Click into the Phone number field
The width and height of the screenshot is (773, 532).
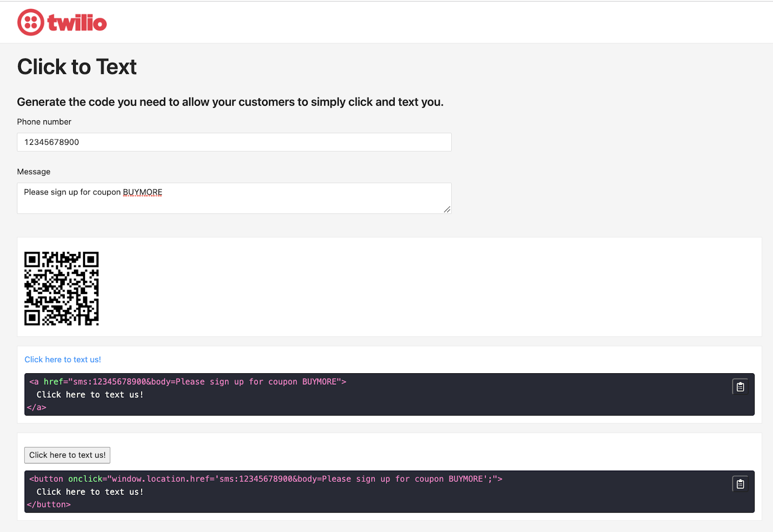click(234, 142)
